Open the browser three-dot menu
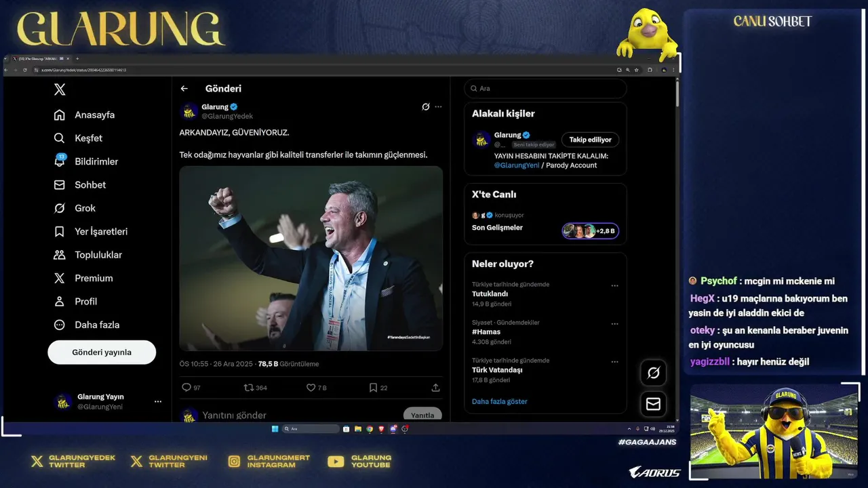The image size is (868, 488). [673, 70]
